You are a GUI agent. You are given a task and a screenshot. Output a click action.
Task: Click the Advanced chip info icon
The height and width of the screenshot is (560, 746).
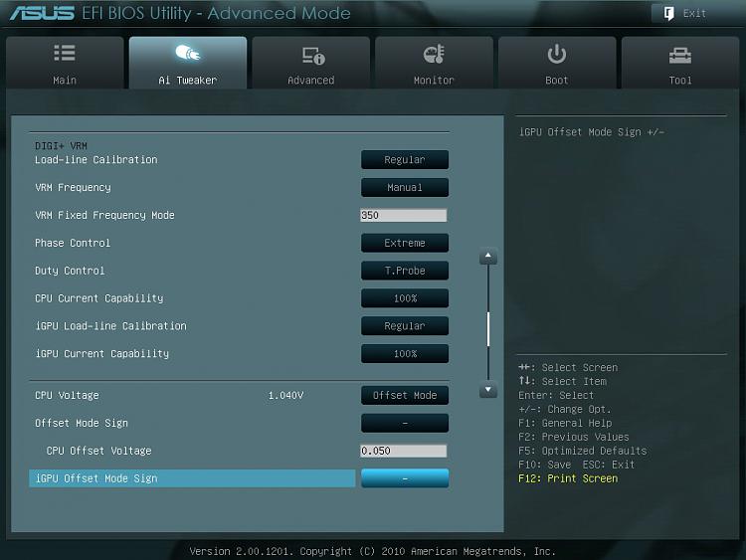point(313,55)
